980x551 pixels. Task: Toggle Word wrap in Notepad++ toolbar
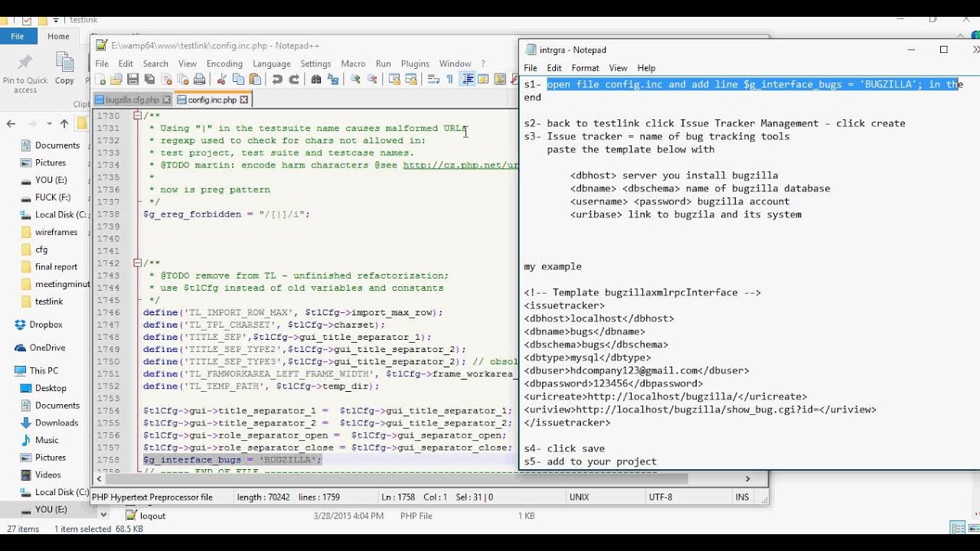click(x=433, y=79)
